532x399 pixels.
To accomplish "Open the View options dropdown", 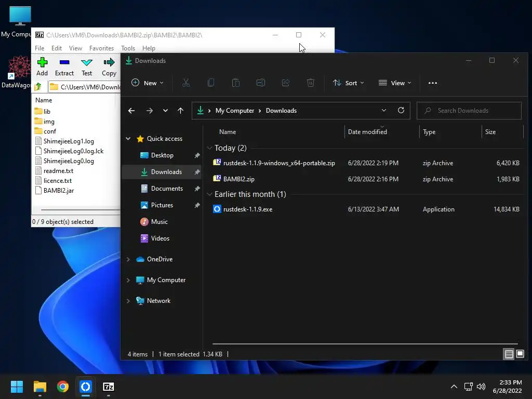I will (395, 83).
